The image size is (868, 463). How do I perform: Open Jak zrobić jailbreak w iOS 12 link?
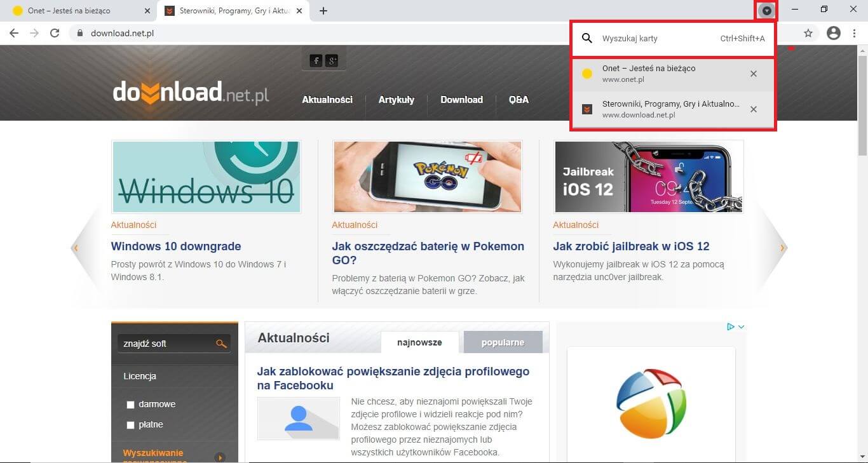(631, 246)
